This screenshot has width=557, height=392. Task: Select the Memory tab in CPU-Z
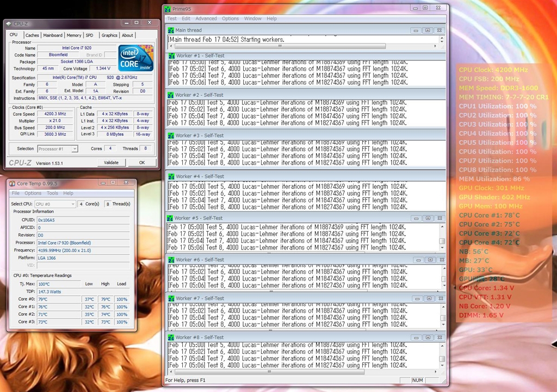point(74,35)
